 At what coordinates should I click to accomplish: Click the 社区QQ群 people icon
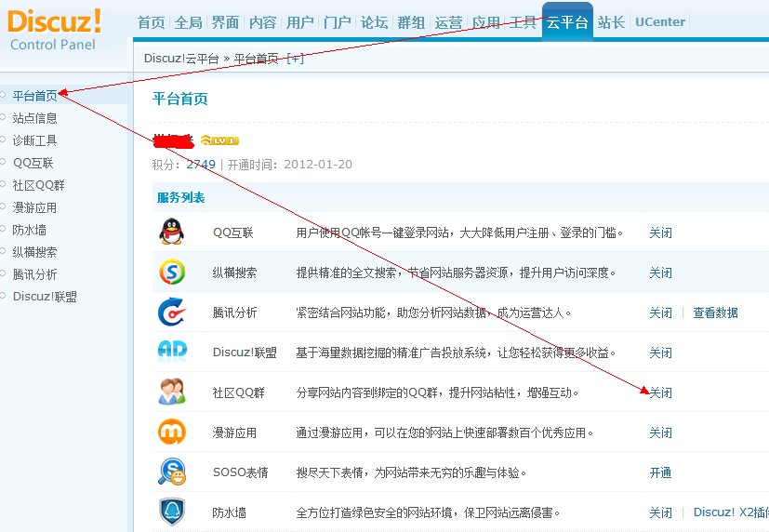[172, 392]
